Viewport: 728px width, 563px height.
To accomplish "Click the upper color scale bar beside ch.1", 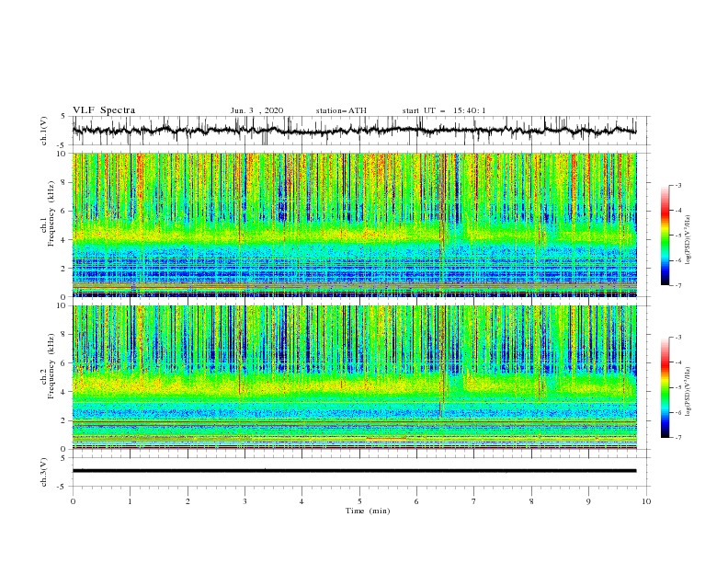I will click(x=665, y=236).
